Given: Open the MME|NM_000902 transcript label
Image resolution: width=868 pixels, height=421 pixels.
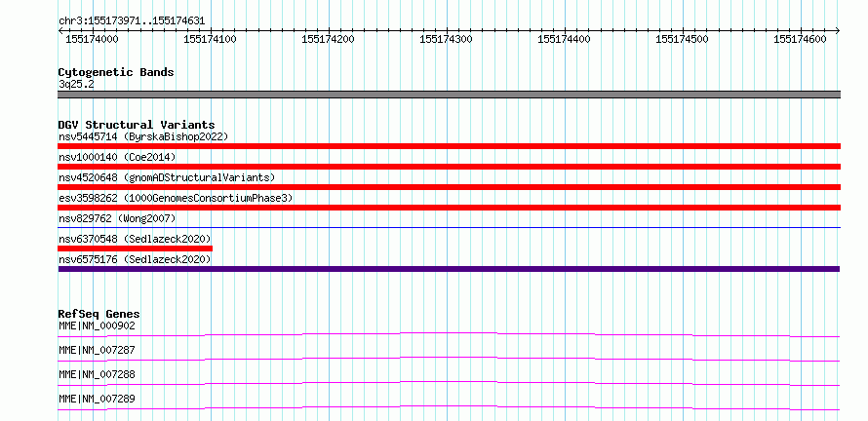Looking at the screenshot, I should [x=97, y=325].
